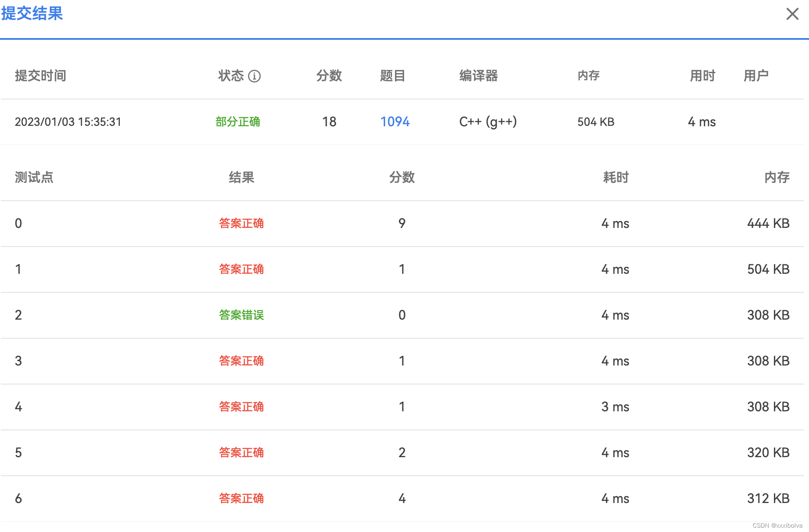Click the 用户 column header
809x532 pixels.
(756, 76)
